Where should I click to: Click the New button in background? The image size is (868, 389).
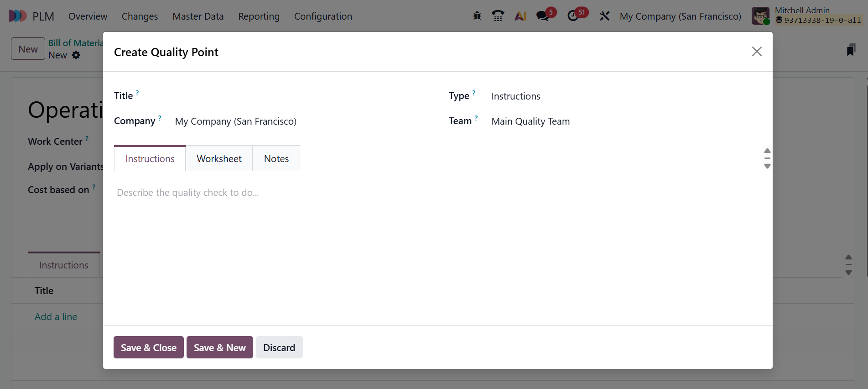coord(28,49)
